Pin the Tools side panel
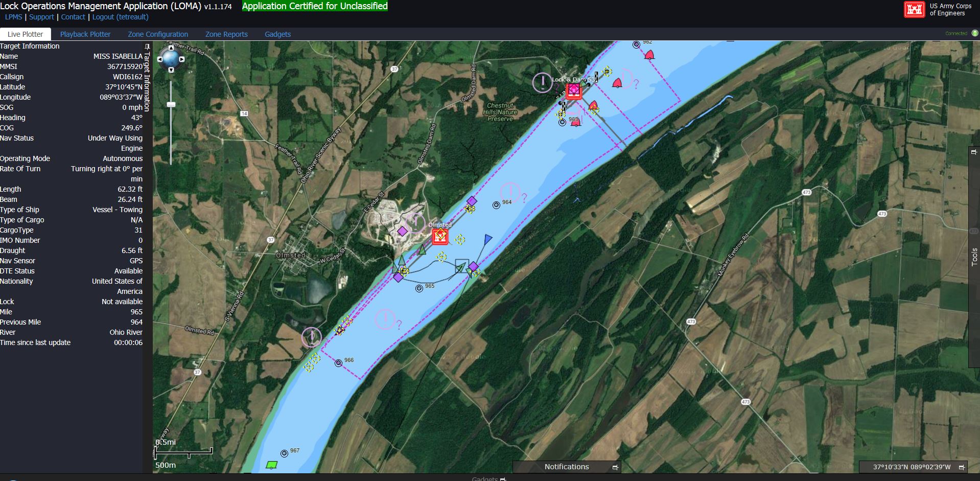This screenshot has height=481, width=980. (974, 152)
